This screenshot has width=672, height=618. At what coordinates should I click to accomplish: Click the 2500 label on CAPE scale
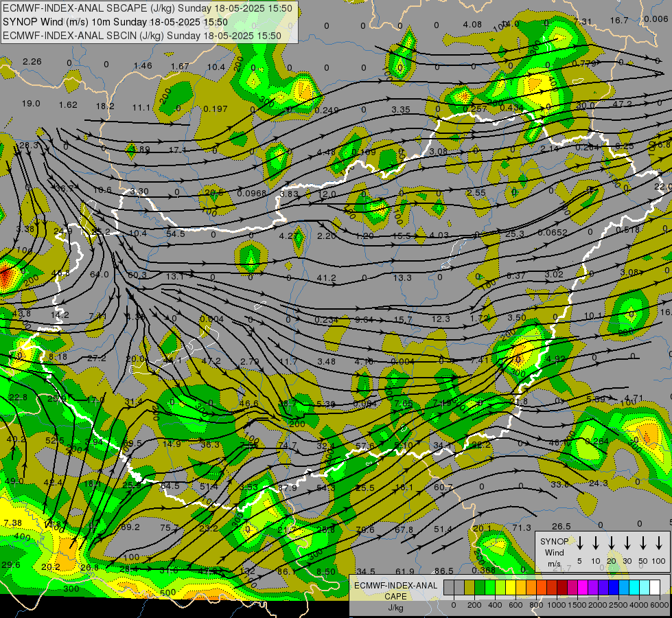(x=618, y=605)
